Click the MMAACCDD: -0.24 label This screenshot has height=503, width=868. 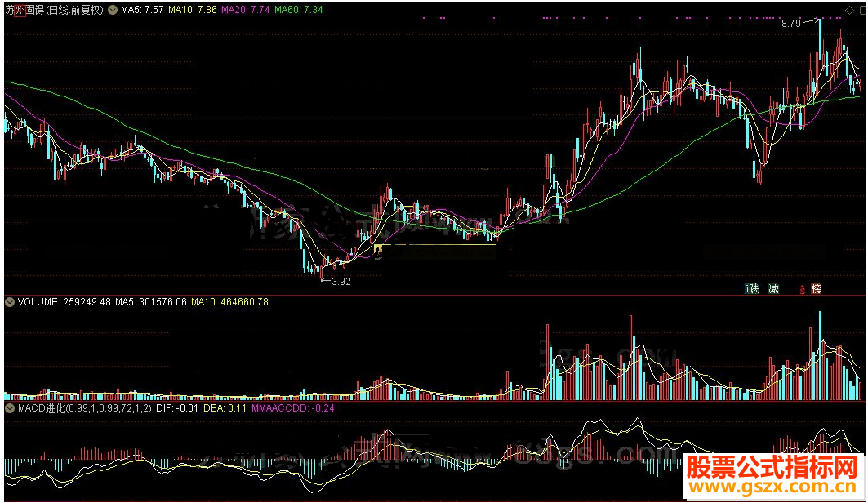pyautogui.click(x=293, y=408)
